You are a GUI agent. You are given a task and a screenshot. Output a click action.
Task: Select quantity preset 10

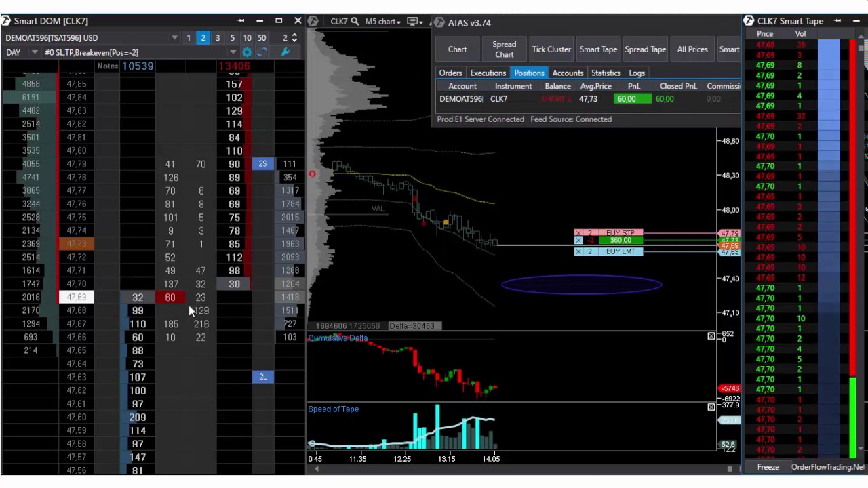[248, 38]
